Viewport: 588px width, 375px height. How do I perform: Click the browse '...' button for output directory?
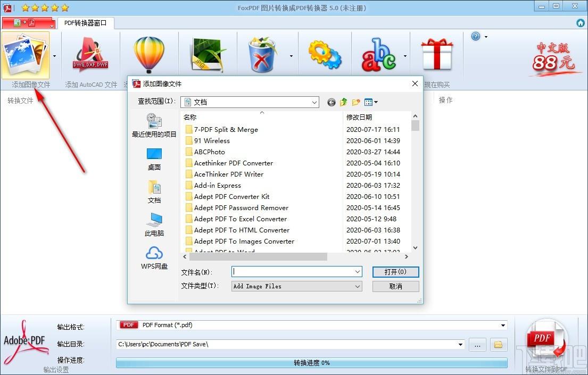tap(477, 344)
